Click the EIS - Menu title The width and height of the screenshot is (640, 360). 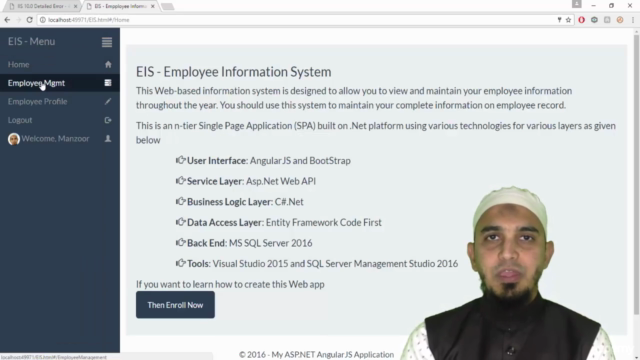point(31,42)
